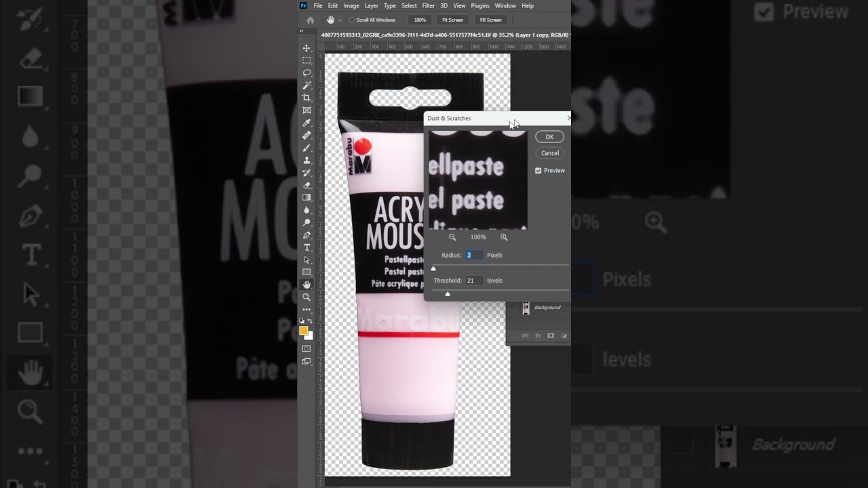868x488 pixels.
Task: Zoom in the Dust & Scratches preview
Action: click(x=504, y=237)
